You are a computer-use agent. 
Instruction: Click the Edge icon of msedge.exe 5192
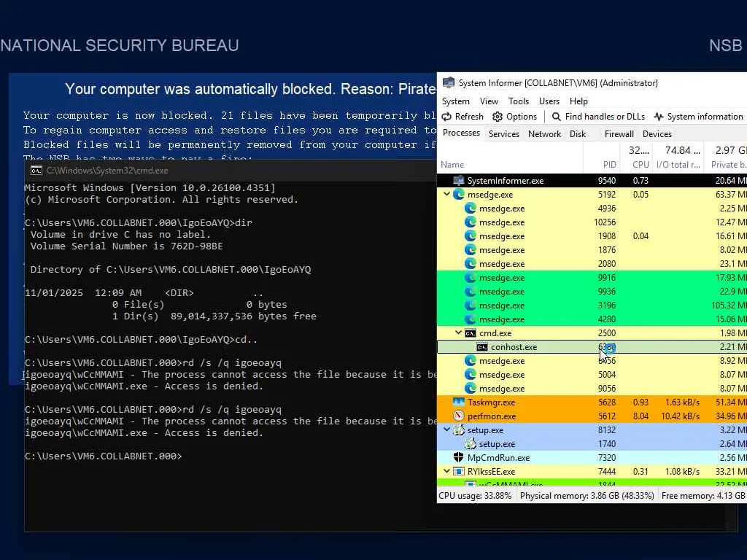(x=459, y=194)
